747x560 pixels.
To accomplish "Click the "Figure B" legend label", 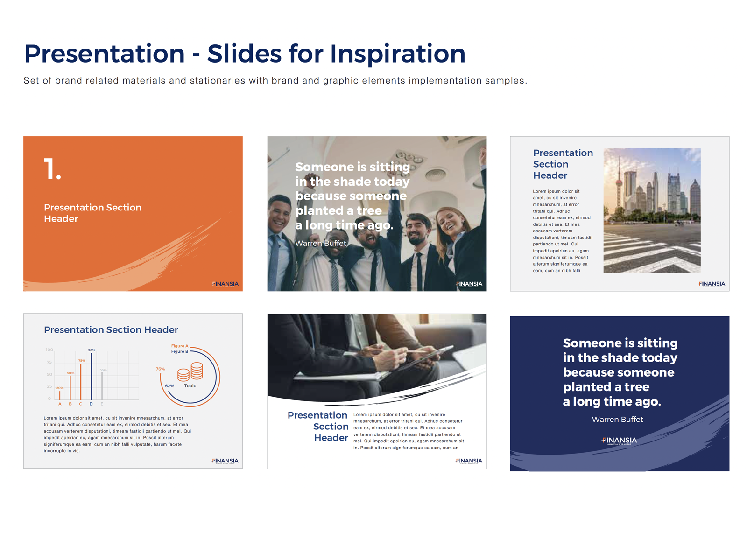I will pos(180,351).
